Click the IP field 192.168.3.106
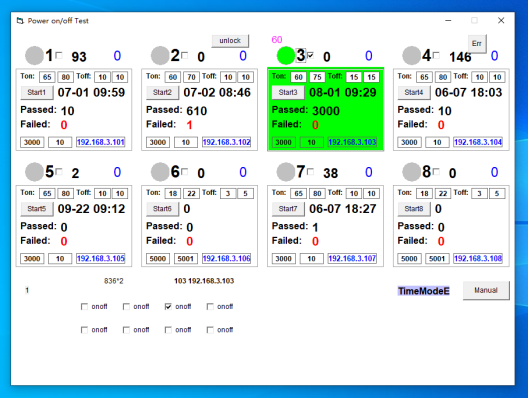 point(226,259)
